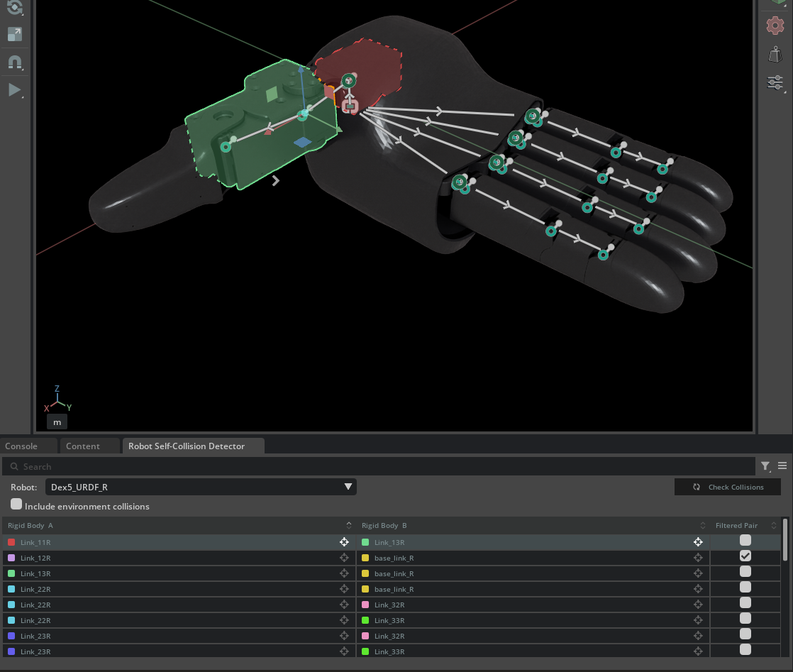
Task: Open the physics settings gear on the right panel
Action: pyautogui.click(x=775, y=26)
